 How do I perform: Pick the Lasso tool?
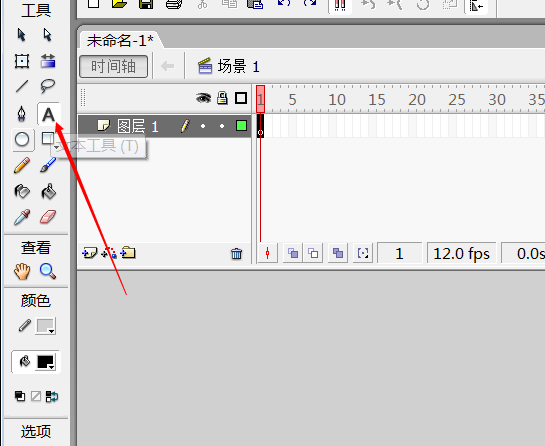coord(48,86)
